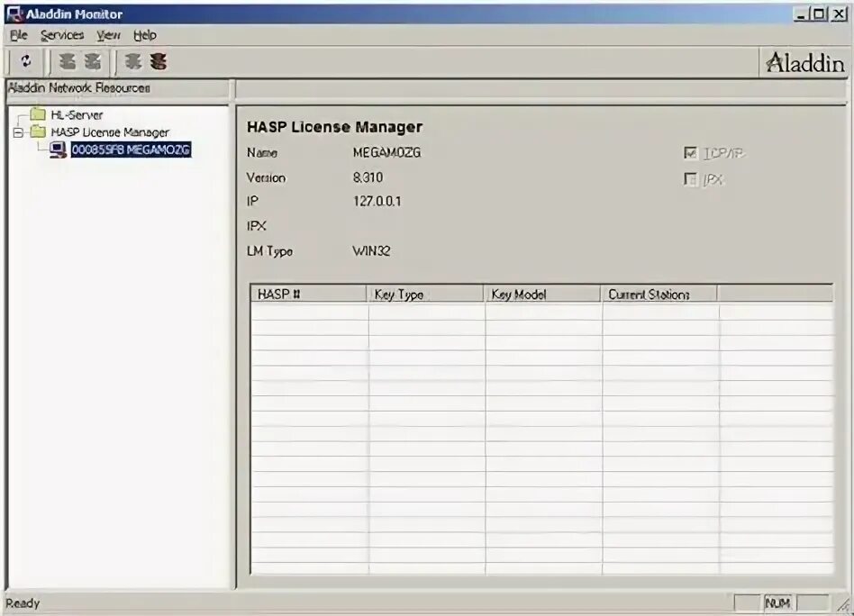
Task: Click the dark-colored traffic-light toolbar icon
Action: click(158, 61)
